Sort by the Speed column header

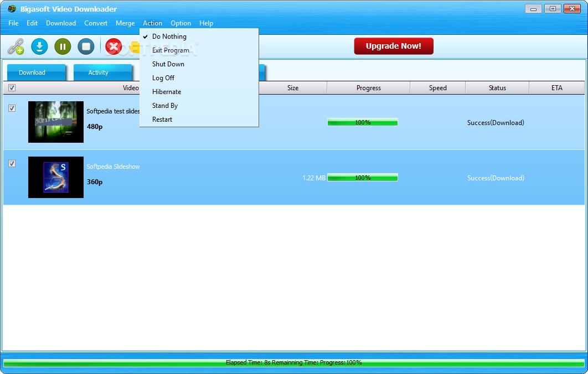tap(437, 88)
